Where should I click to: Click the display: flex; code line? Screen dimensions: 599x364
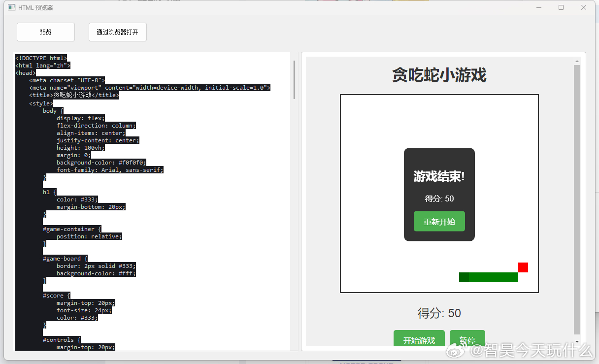pos(81,118)
